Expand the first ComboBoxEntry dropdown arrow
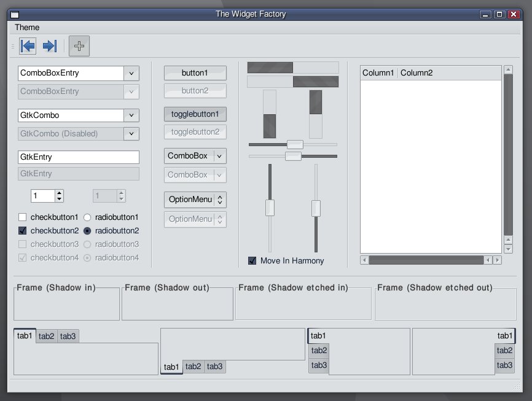This screenshot has width=532, height=401. click(x=131, y=73)
